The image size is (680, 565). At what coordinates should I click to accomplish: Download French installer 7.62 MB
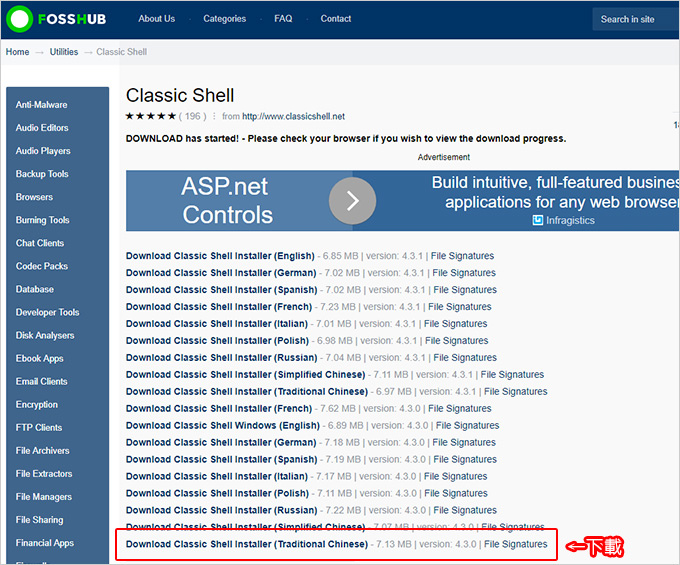[219, 408]
